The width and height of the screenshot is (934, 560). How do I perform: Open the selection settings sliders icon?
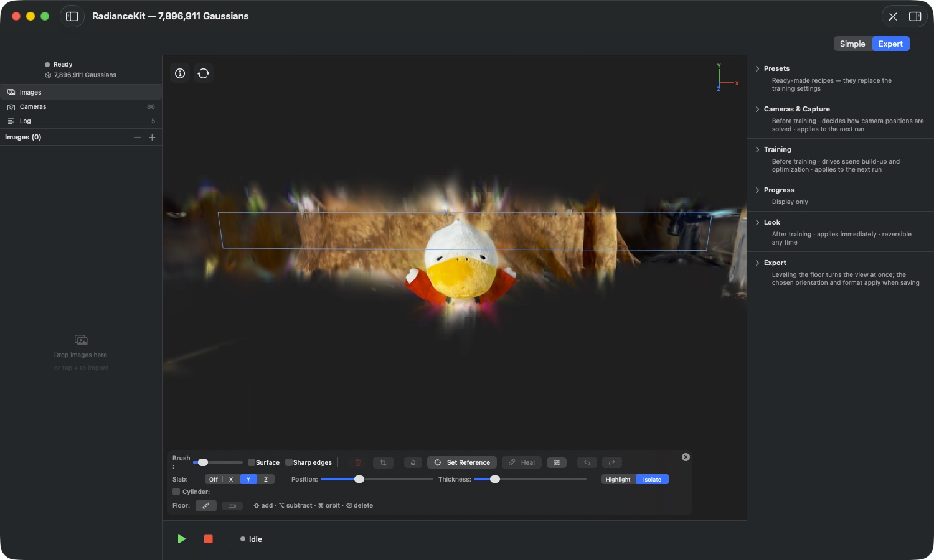(x=557, y=463)
